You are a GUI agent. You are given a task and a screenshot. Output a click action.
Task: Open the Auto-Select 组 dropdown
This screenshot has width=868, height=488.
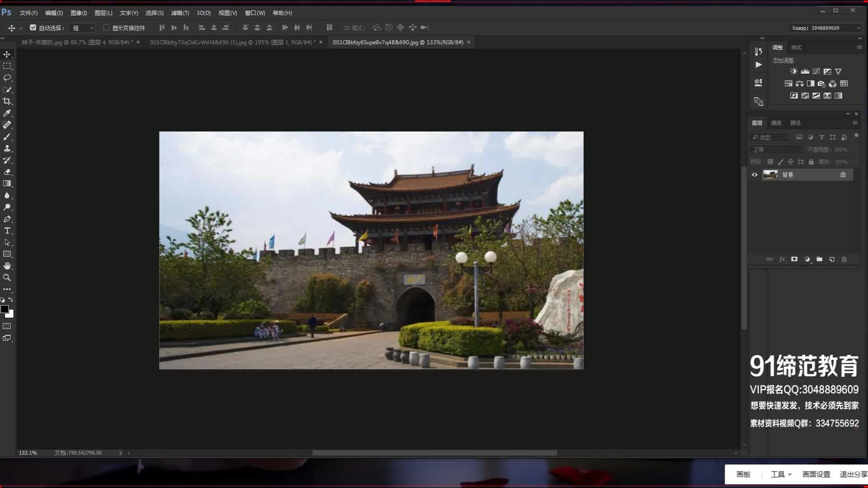coord(82,28)
